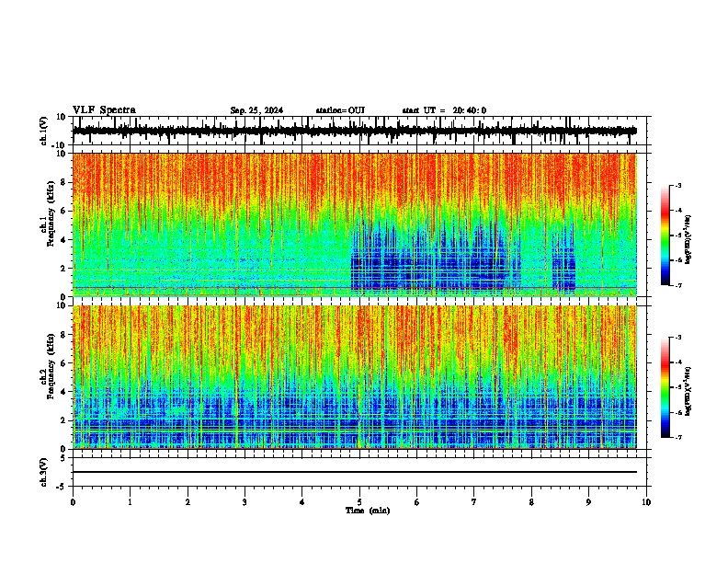Click the "-7" label on ch.1 colorbar

click(x=677, y=285)
